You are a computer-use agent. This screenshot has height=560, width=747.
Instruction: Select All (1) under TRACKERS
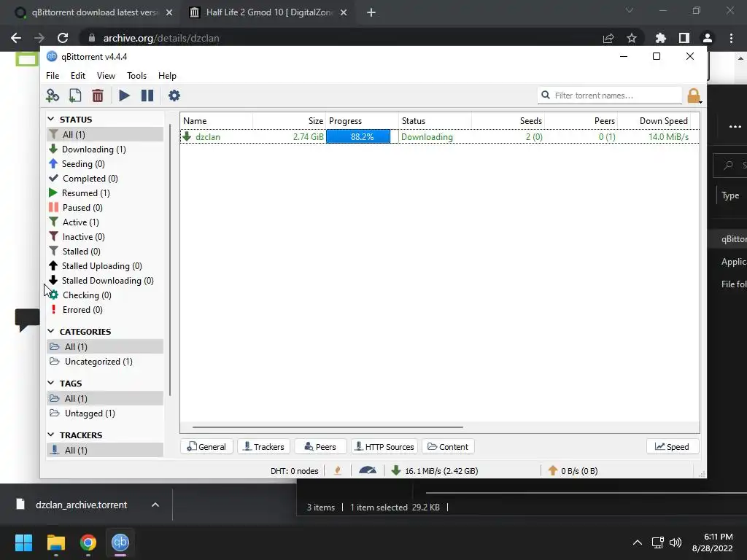pos(105,451)
